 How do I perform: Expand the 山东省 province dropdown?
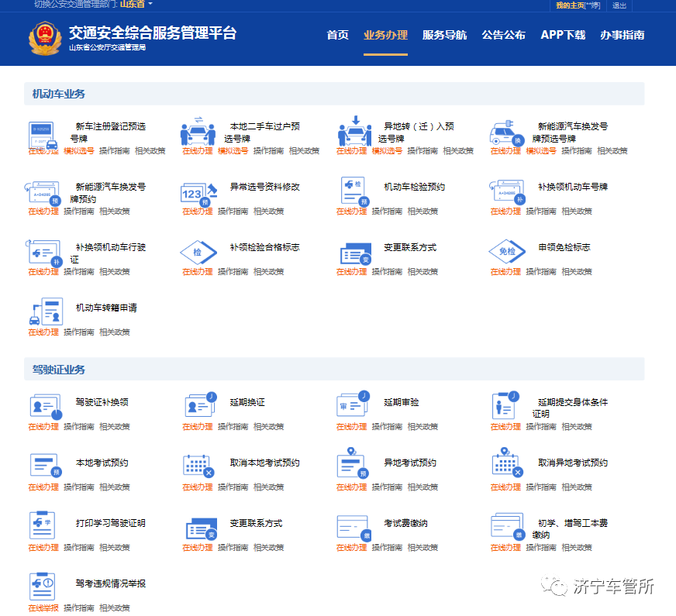pyautogui.click(x=136, y=4)
